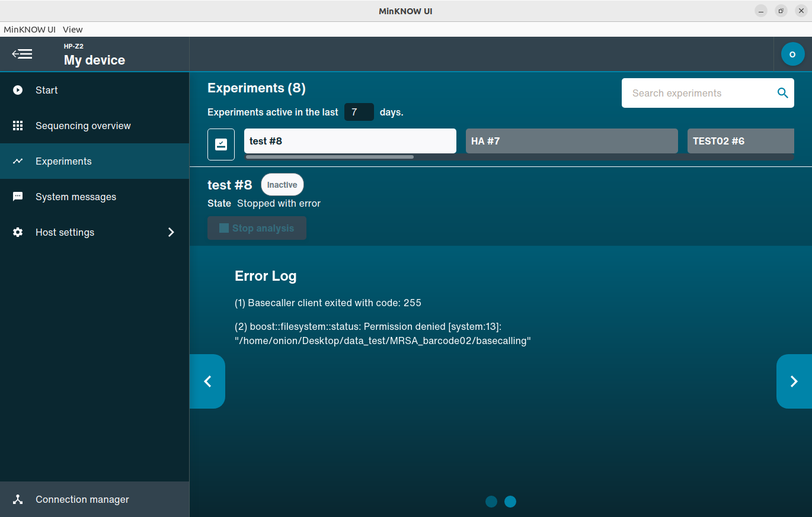Open the Host settings menu item
Image resolution: width=812 pixels, height=517 pixels.
click(95, 232)
